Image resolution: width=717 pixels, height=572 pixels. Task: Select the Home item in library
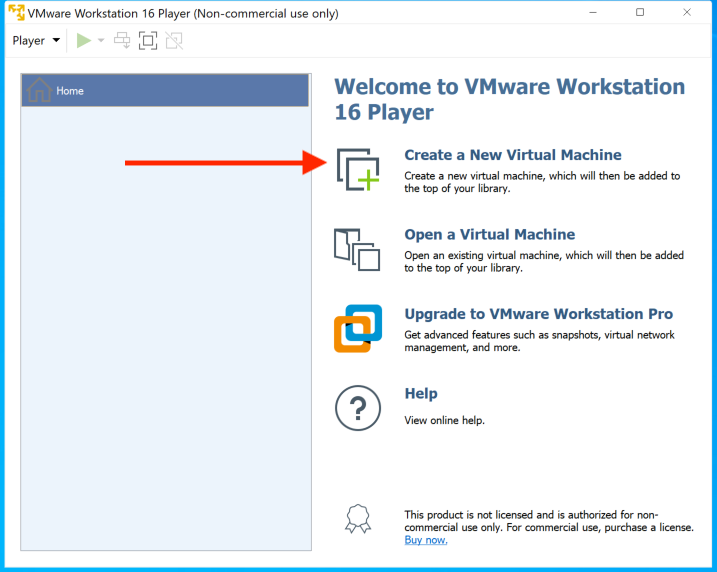coord(164,91)
